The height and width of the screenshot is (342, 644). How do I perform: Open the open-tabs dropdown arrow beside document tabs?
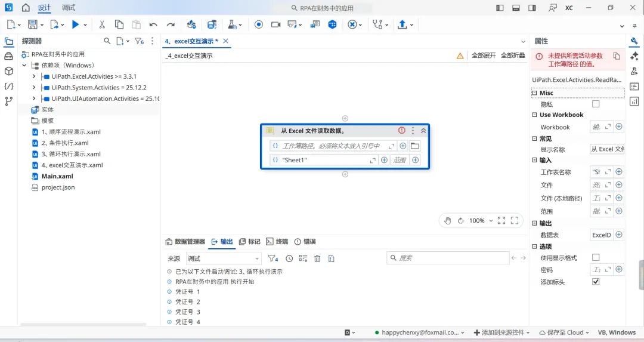point(523,42)
